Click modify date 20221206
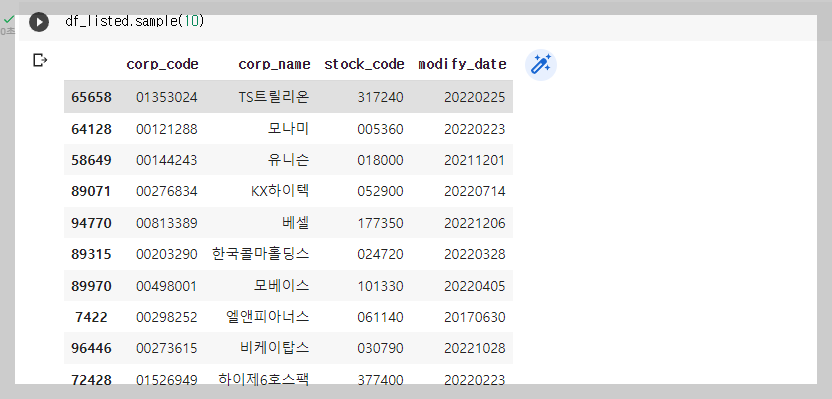 point(475,223)
